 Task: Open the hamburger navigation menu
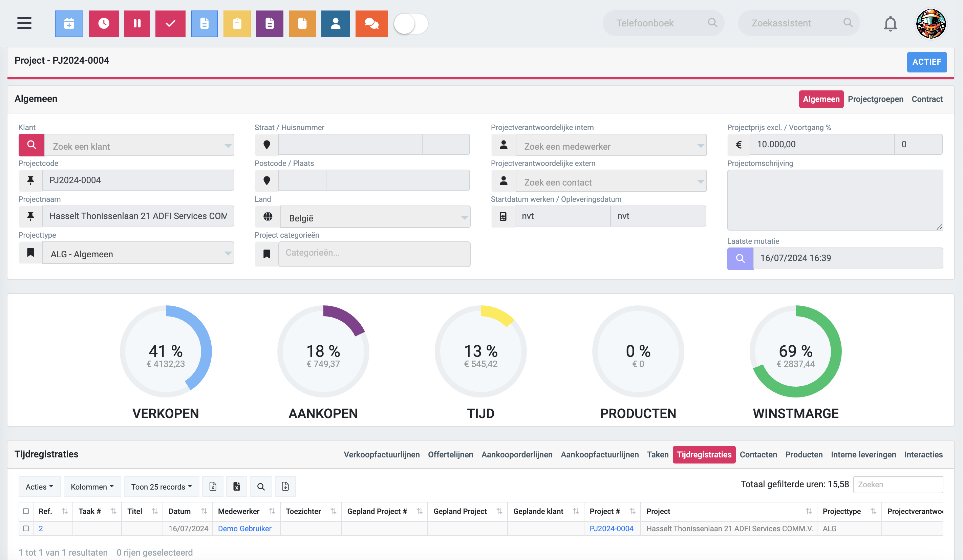24,23
